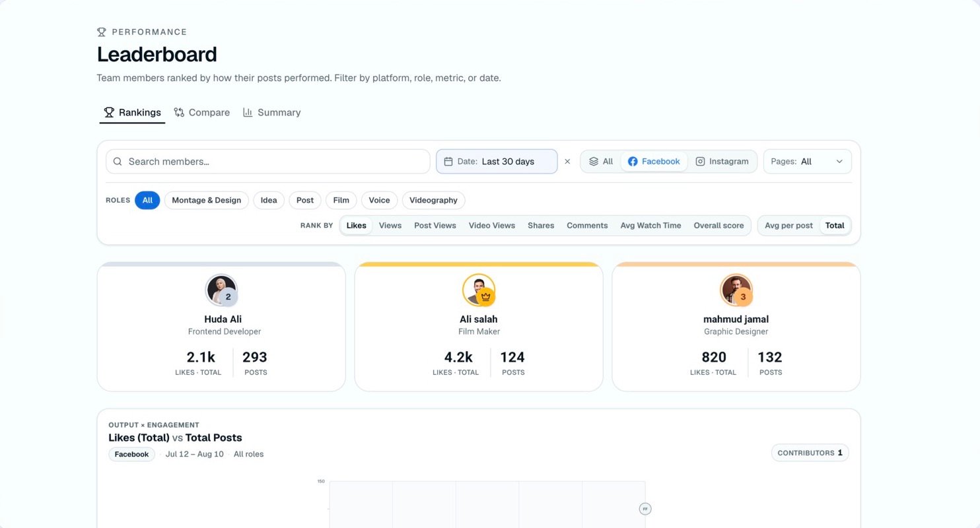The width and height of the screenshot is (980, 528).
Task: Switch to the Rankings tab
Action: pyautogui.click(x=132, y=113)
